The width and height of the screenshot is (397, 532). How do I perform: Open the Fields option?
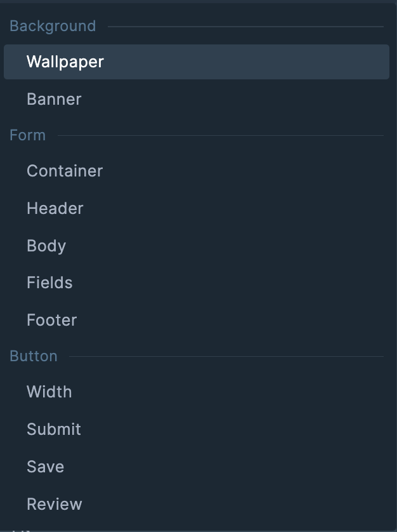49,283
